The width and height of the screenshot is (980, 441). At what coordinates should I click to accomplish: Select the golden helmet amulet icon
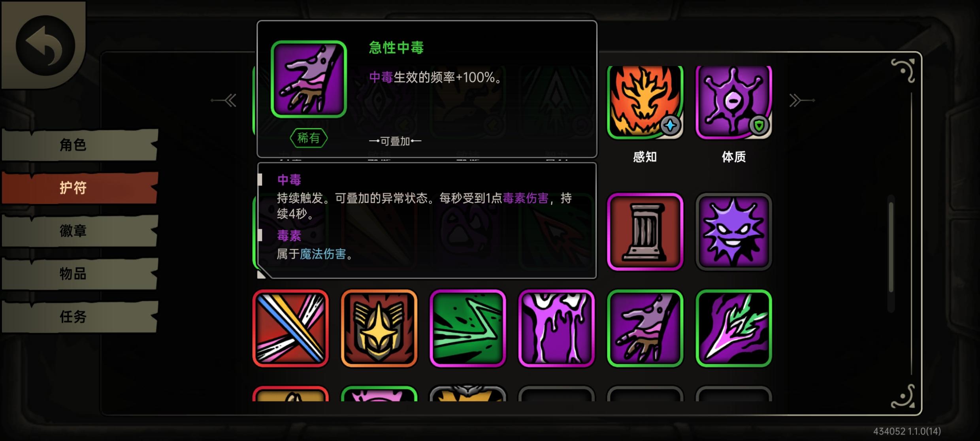tap(379, 328)
